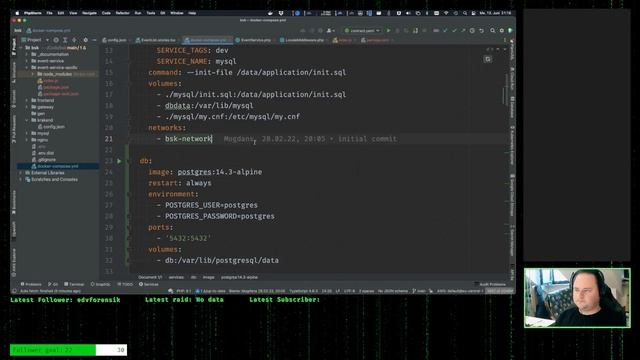Expand the _documentation folder
Viewport: 640px width, 360px height.
(x=27, y=54)
